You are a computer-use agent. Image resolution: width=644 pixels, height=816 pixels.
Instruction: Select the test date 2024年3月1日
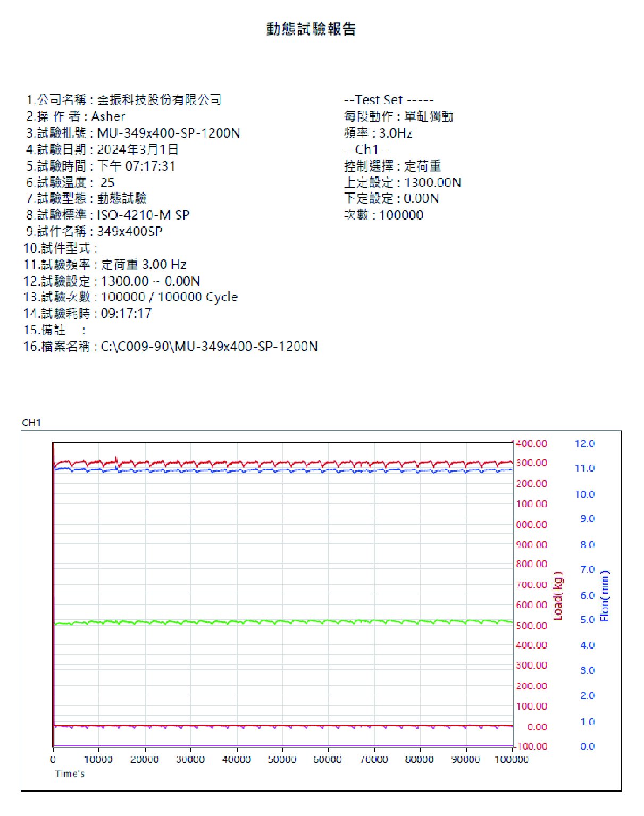137,149
